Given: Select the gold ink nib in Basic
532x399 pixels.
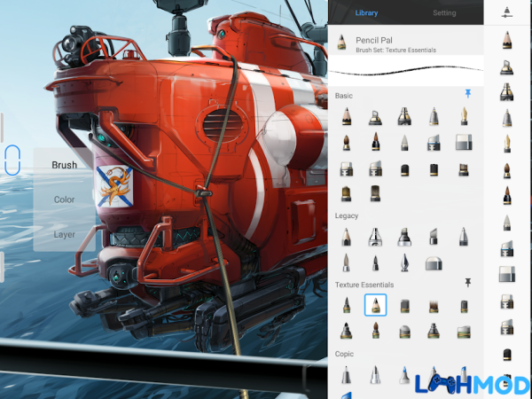Looking at the screenshot, I should pos(464,116).
